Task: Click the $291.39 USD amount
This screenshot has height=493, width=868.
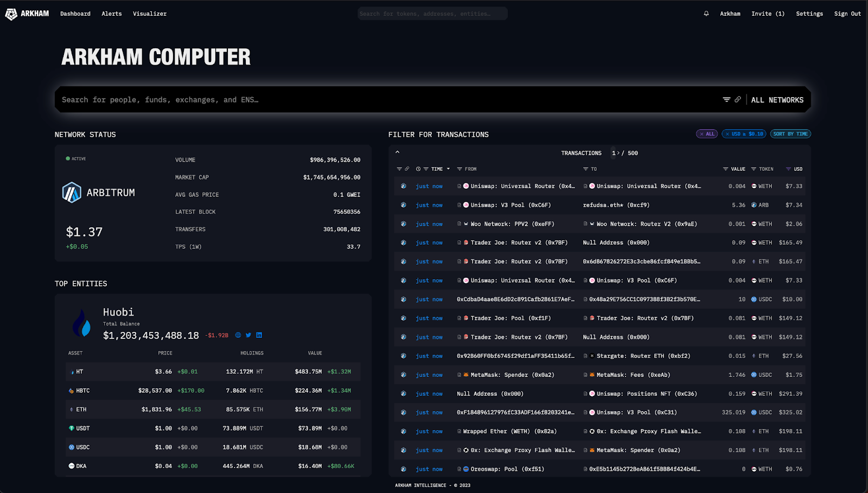Action: 790,394
